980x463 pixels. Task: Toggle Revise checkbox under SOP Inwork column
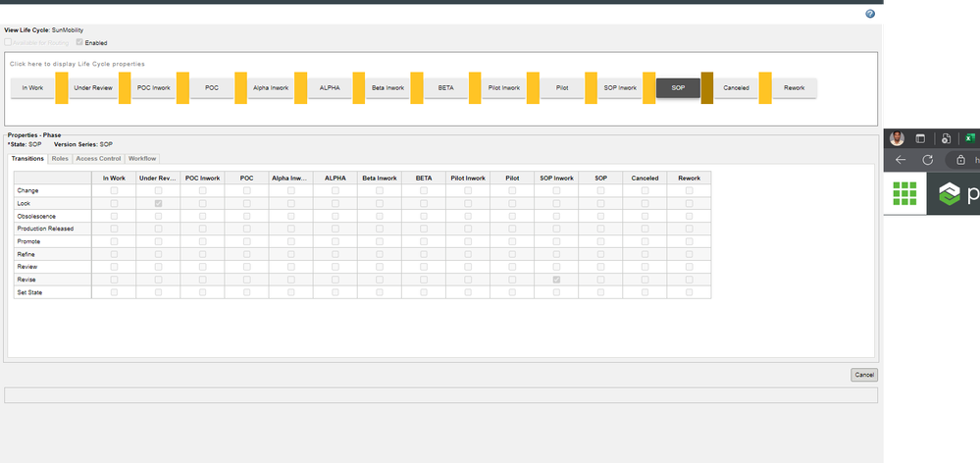(x=556, y=280)
